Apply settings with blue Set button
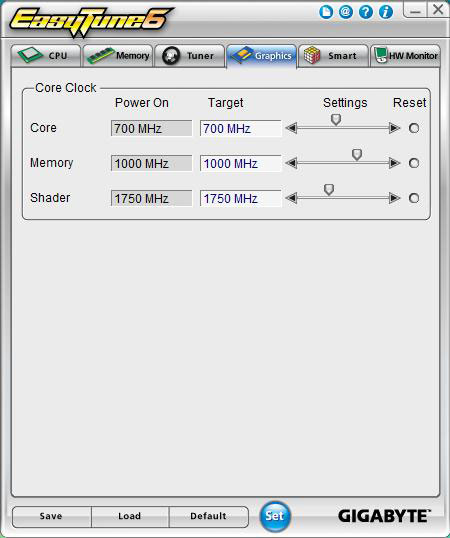Viewport: 450px width, 538px height. pyautogui.click(x=275, y=516)
